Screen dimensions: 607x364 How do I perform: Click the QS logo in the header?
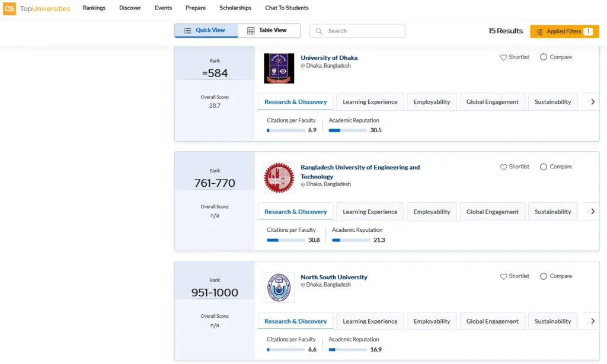(8, 8)
